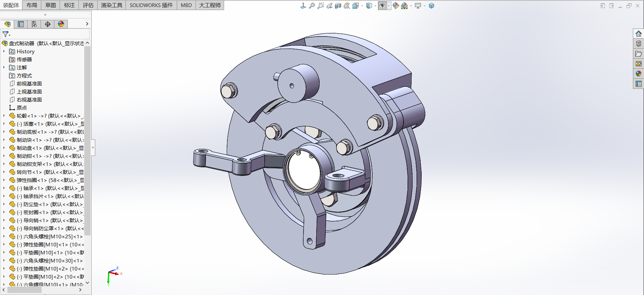Select 前视基准面 plane

tap(29, 83)
